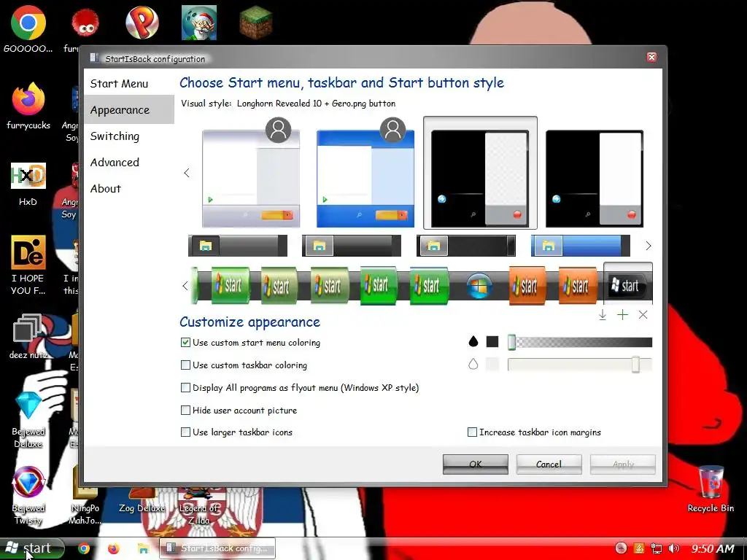This screenshot has width=747, height=560.
Task: Select the blue XP-like Start menu style
Action: [365, 174]
